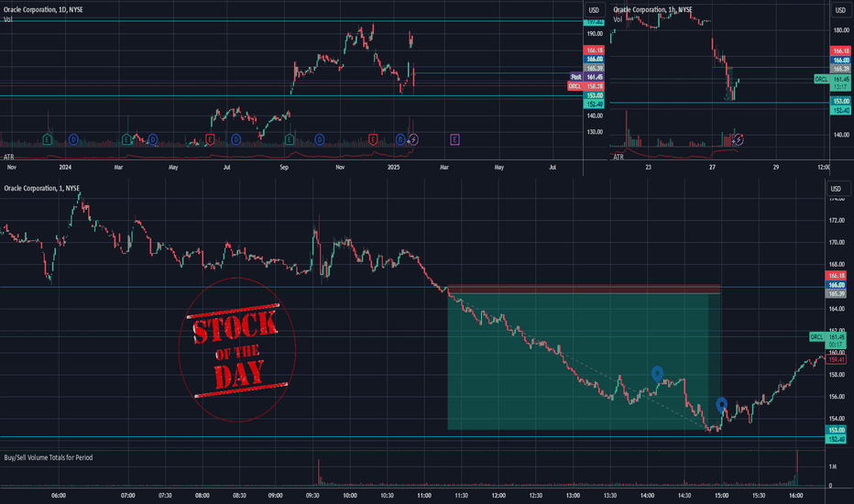The image size is (854, 504).
Task: Open the dividend marker right after Mar 2024
Action: (x=153, y=139)
